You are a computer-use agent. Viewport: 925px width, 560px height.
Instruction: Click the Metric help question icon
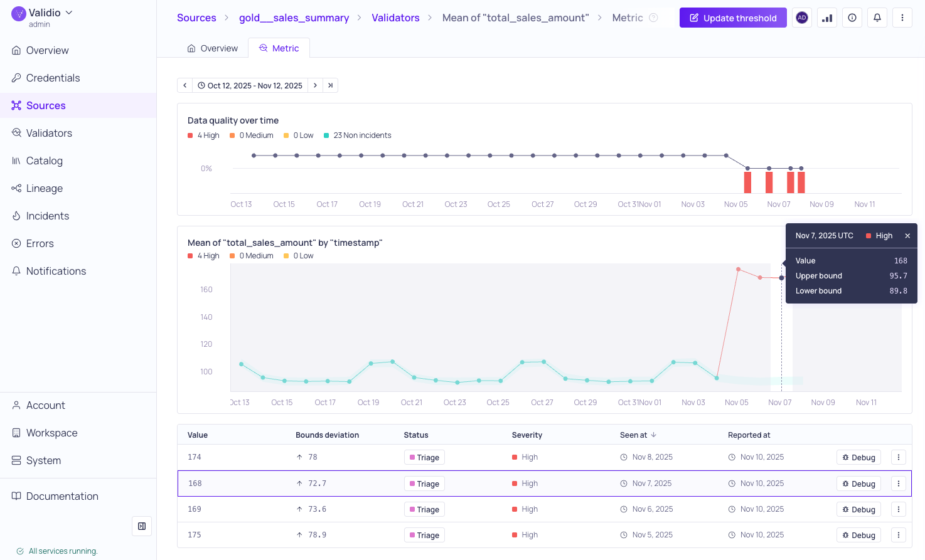[653, 18]
